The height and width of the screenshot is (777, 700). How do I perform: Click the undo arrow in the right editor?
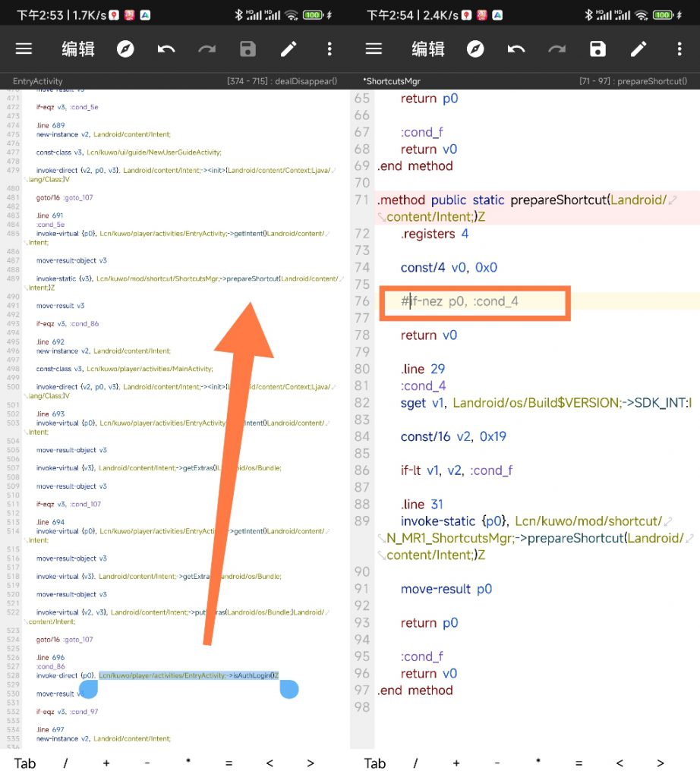coord(516,49)
